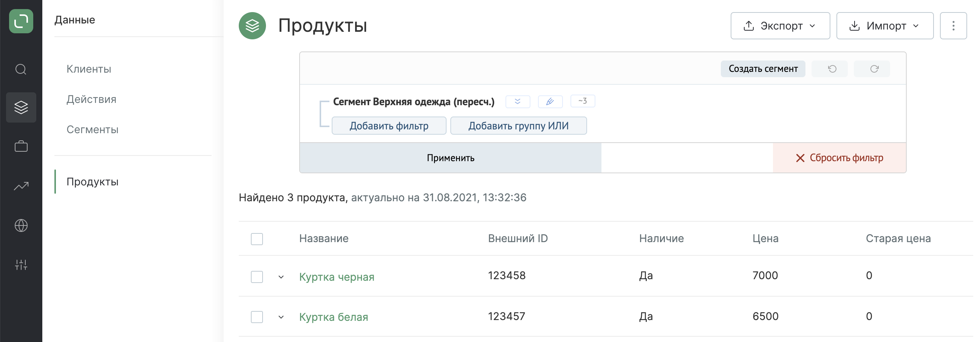Viewport: 980px width, 342px height.
Task: Open the three-dot more options menu
Action: [x=953, y=26]
